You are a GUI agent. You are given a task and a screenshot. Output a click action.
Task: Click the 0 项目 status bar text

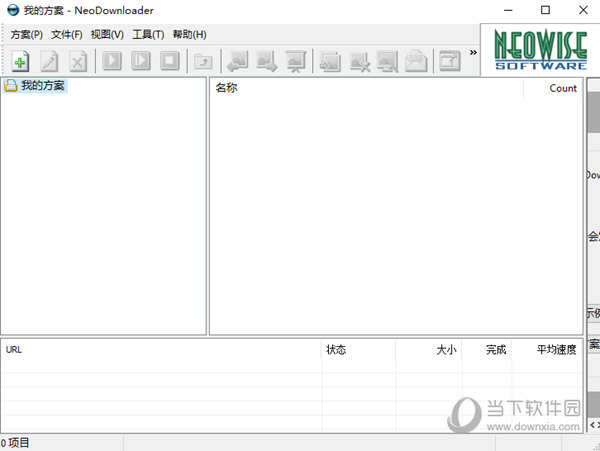tap(15, 443)
